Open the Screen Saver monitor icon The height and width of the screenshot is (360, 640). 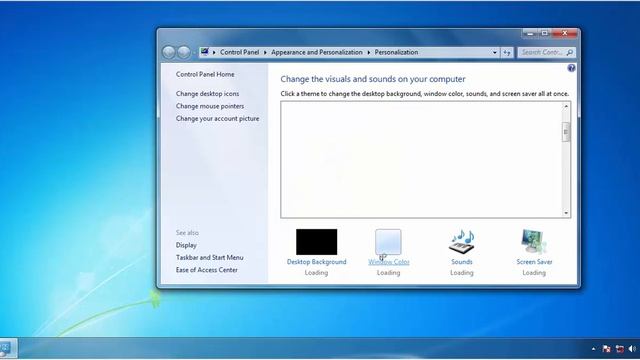(x=534, y=242)
